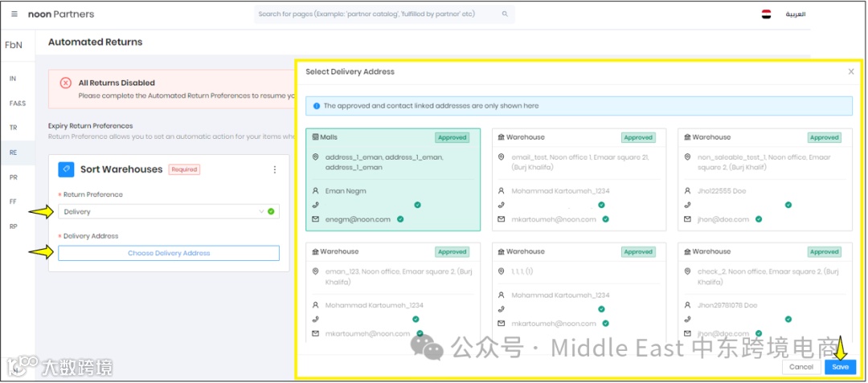Click person icon beside Eman Negm
Viewport: 868px width, 383px height.
point(316,190)
